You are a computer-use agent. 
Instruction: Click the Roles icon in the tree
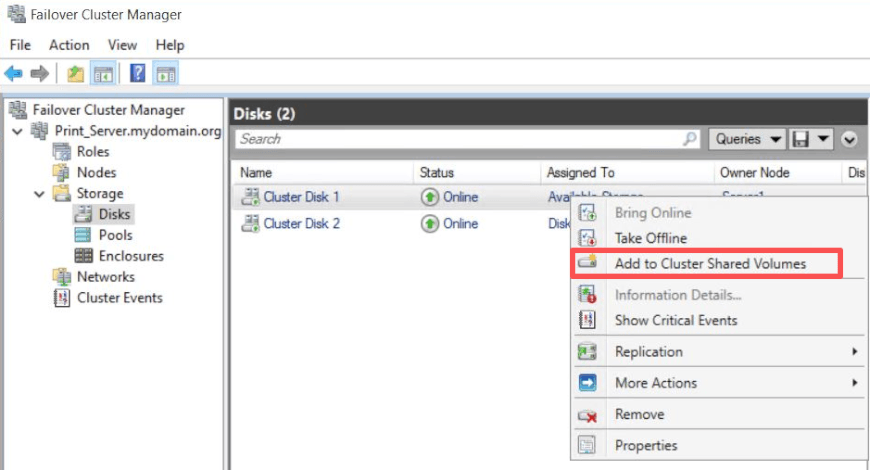pos(62,151)
